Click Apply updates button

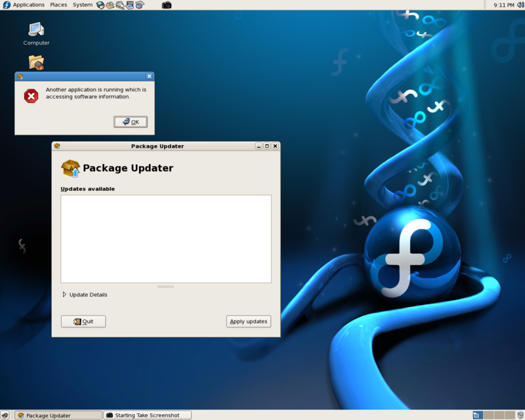pos(249,322)
